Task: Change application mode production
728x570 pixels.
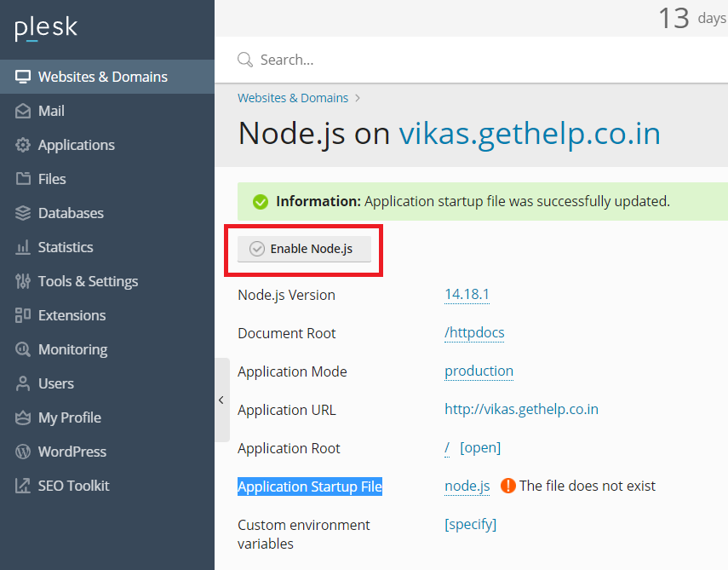Action: [x=479, y=371]
